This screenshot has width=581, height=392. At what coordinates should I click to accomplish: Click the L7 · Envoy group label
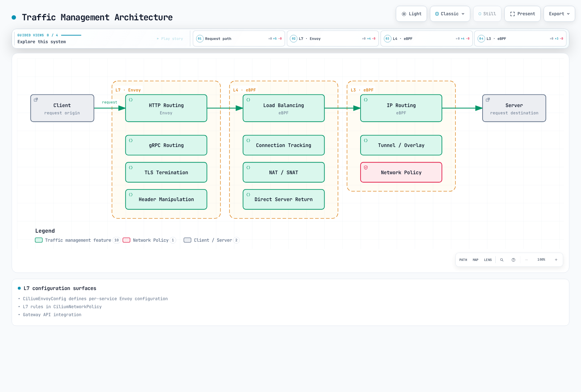(x=128, y=90)
